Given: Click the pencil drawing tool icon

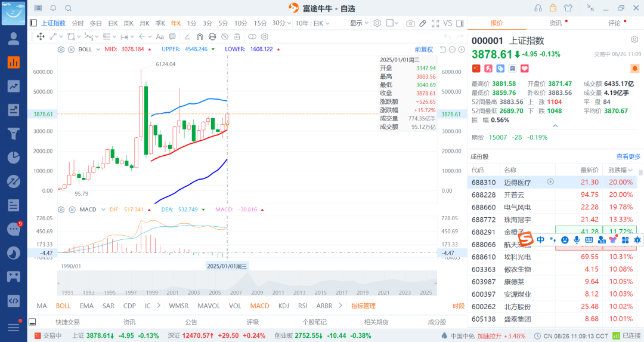Looking at the screenshot, I should pyautogui.click(x=423, y=23).
